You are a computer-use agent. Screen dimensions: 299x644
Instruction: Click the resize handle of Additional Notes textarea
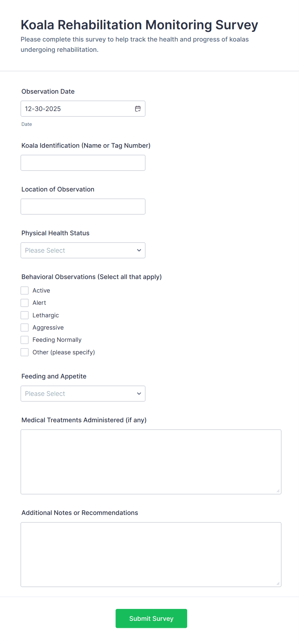coord(278,584)
